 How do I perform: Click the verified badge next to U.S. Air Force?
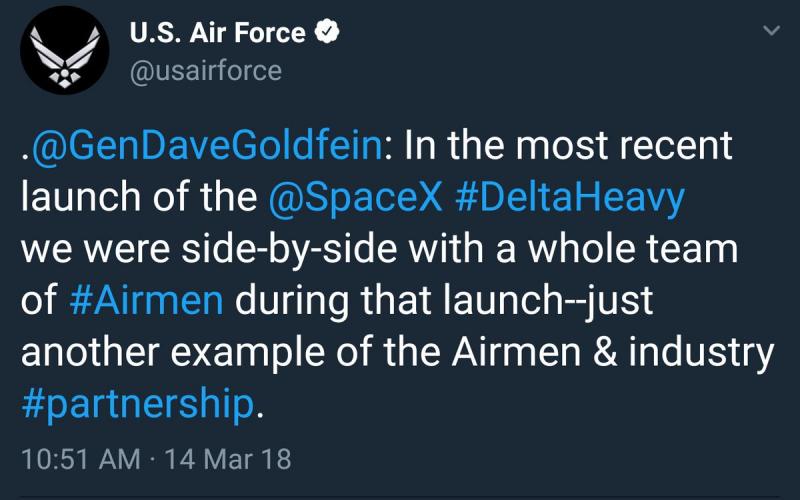[327, 32]
